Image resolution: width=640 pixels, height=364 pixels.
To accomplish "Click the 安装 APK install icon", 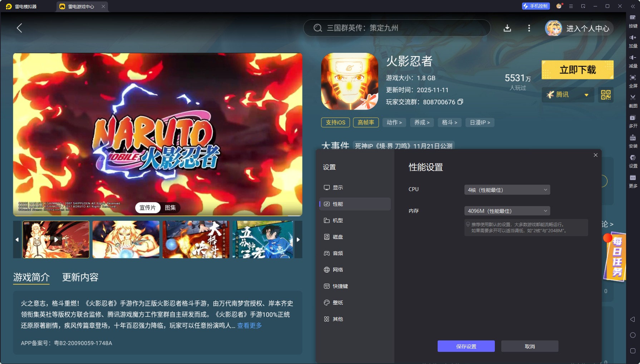I will coord(633,141).
